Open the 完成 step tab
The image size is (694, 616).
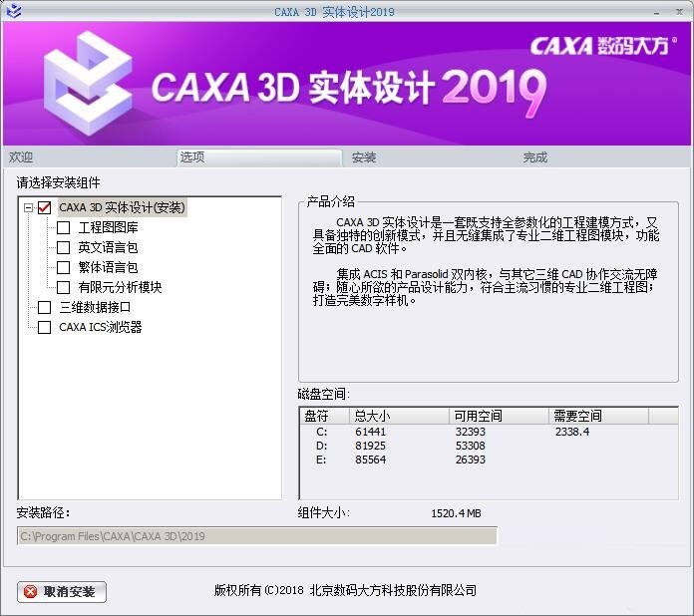pyautogui.click(x=603, y=157)
